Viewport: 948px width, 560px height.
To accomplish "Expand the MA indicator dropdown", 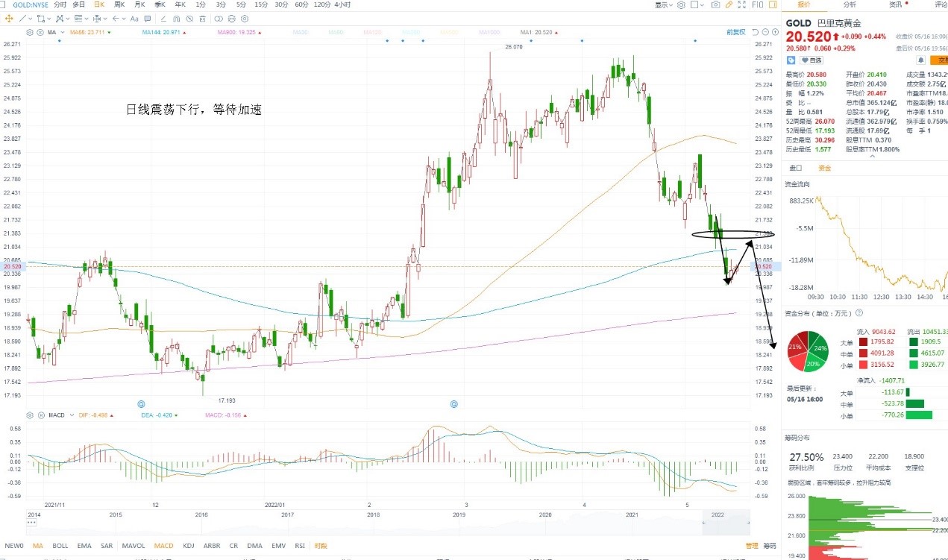I will click(63, 33).
